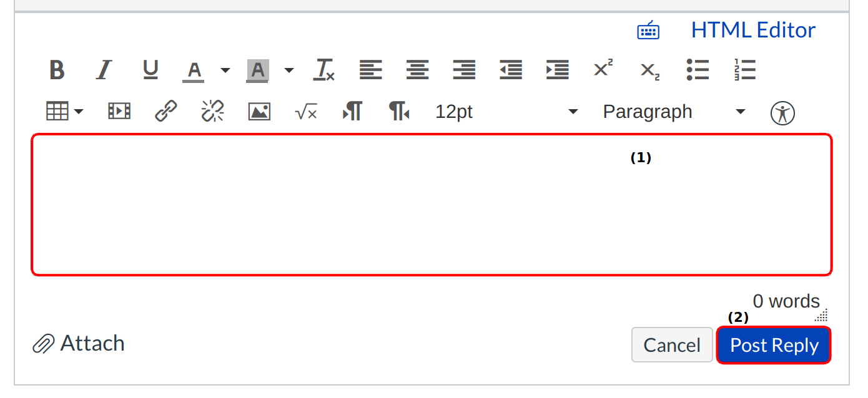Click the Post Reply button
Viewport: 868px width, 398px height.
774,345
